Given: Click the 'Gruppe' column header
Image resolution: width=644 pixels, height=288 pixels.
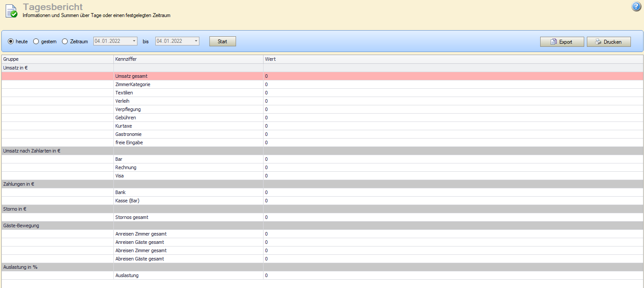Looking at the screenshot, I should point(11,59).
